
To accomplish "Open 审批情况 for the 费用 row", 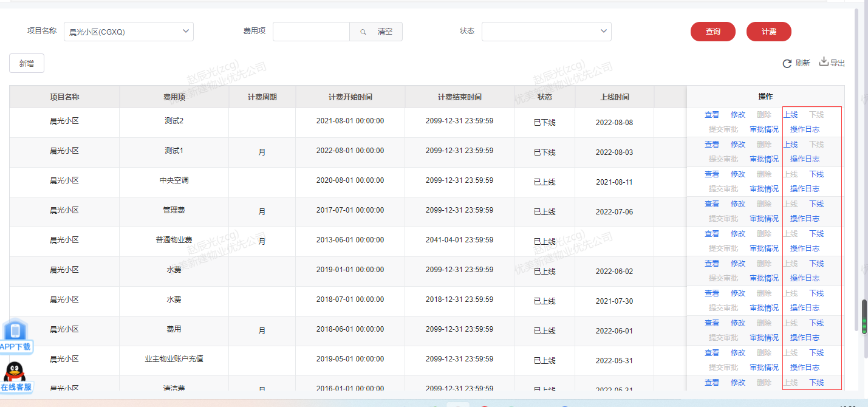I will coord(764,338).
